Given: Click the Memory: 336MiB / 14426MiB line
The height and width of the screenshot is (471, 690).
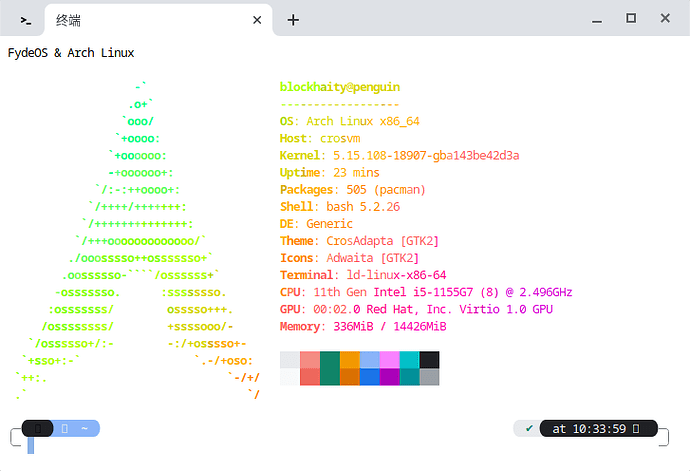Looking at the screenshot, I should tap(363, 327).
